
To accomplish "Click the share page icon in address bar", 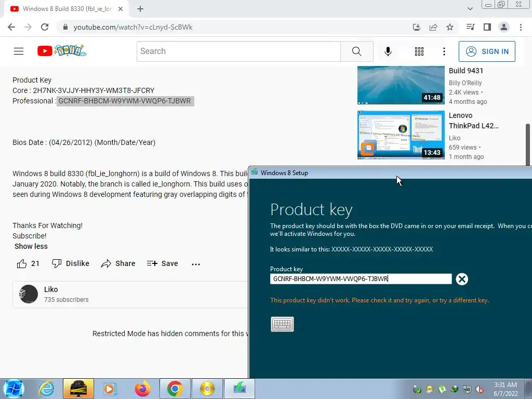I will click(433, 27).
